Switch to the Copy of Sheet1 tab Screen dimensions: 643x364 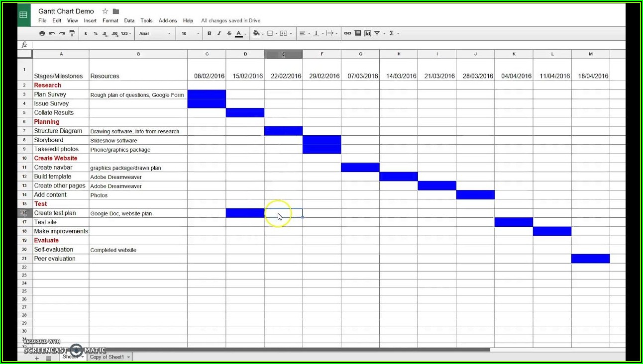[x=107, y=357]
